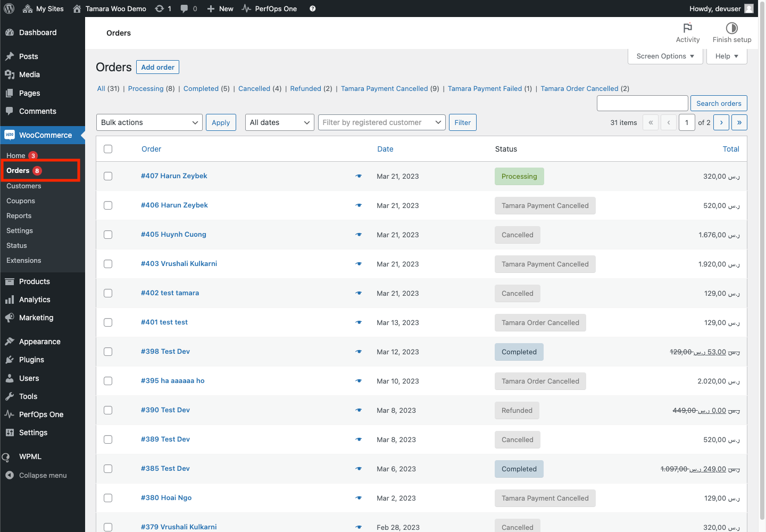Click the help question mark icon

[x=313, y=9]
